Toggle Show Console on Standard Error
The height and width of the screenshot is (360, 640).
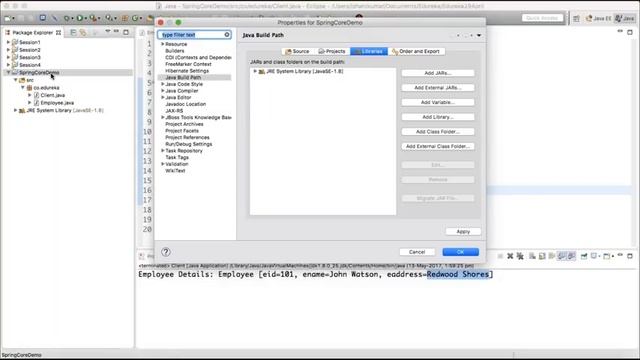[x=571, y=256]
